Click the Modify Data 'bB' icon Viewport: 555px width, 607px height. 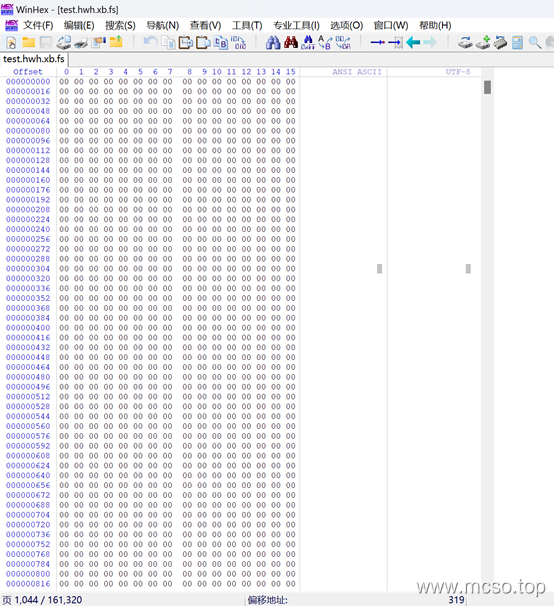coord(221,43)
